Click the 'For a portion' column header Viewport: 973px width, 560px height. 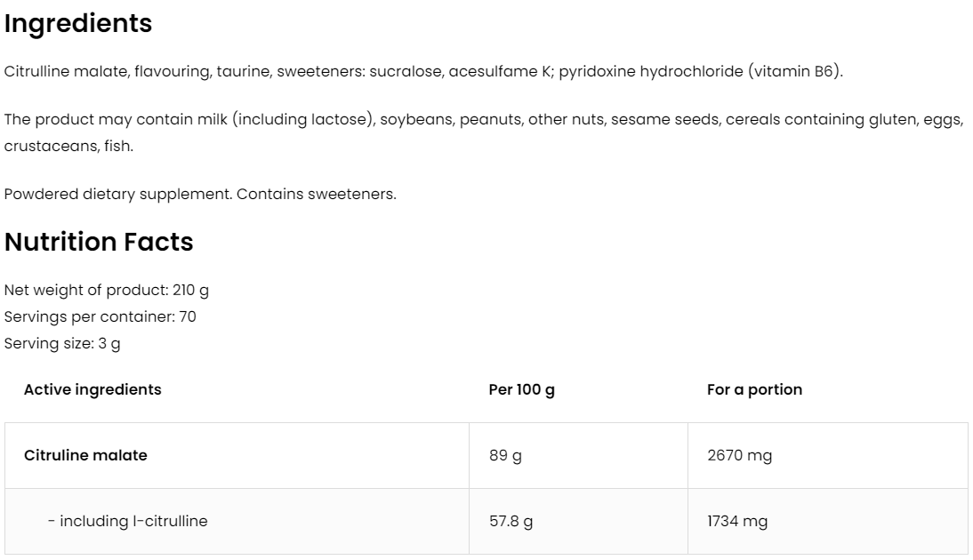(754, 389)
